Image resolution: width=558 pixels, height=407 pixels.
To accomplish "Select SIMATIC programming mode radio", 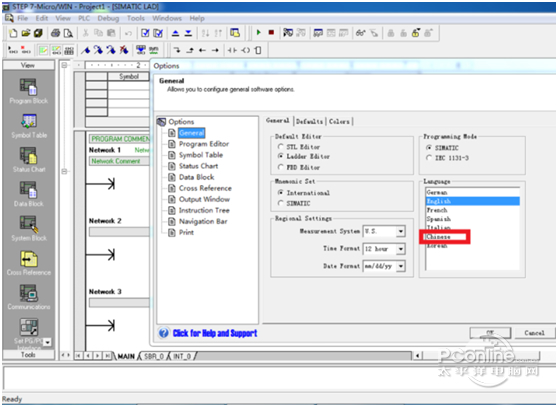I will 429,148.
